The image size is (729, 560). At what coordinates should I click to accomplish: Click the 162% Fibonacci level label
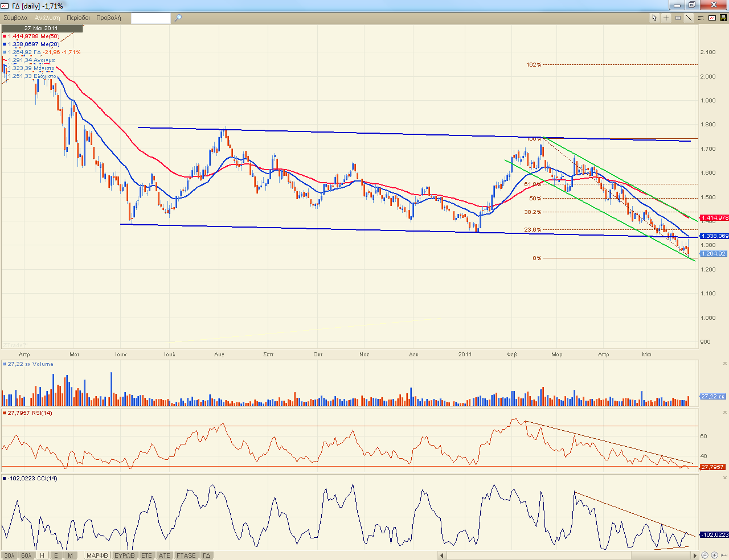[534, 65]
